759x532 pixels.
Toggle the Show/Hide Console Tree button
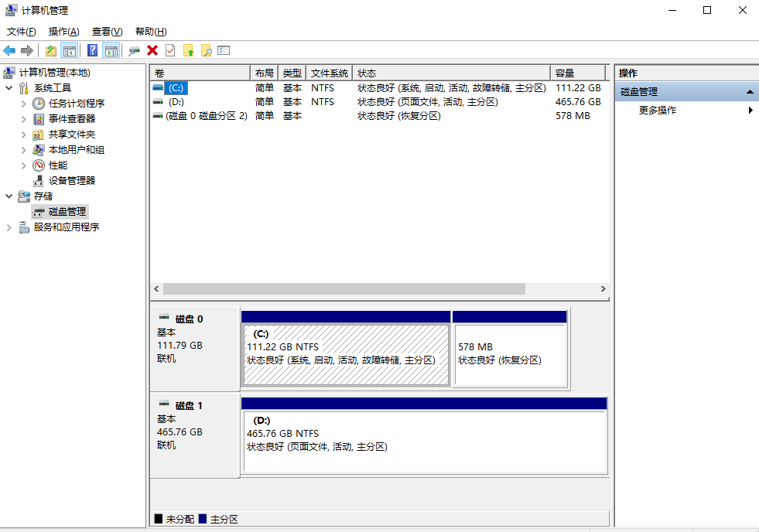[70, 51]
